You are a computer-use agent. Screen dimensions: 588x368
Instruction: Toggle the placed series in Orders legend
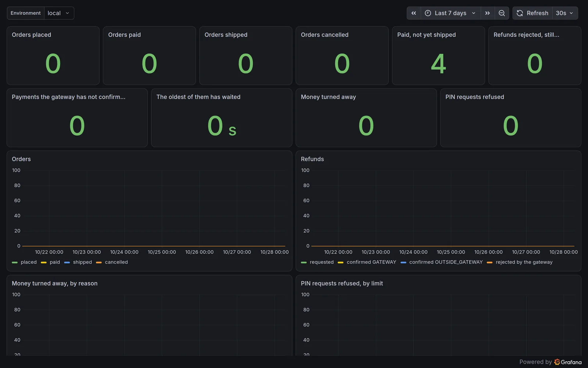tap(24, 262)
